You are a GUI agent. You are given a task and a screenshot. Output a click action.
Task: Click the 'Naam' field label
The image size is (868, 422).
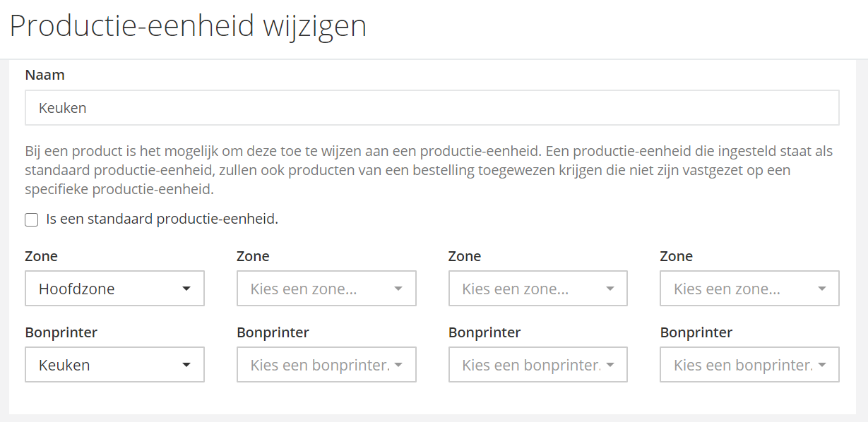click(x=44, y=74)
